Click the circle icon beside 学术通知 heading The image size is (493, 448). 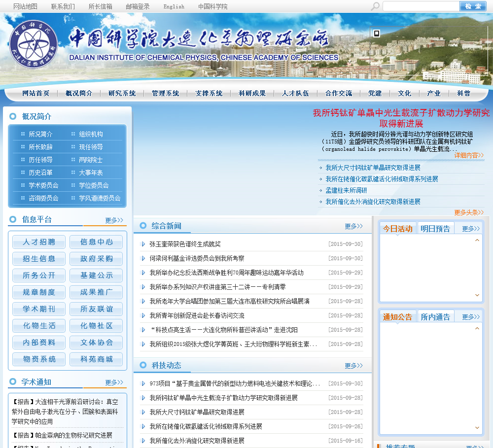point(13,381)
